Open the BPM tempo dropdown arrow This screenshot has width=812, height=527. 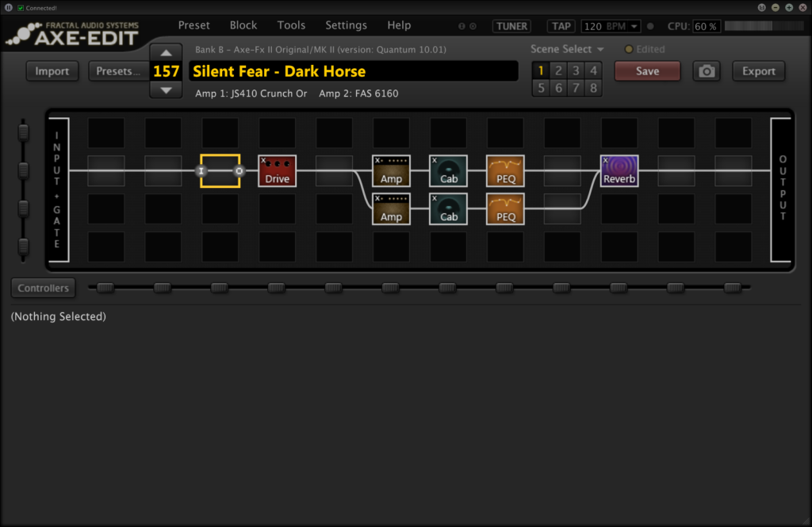coord(634,26)
